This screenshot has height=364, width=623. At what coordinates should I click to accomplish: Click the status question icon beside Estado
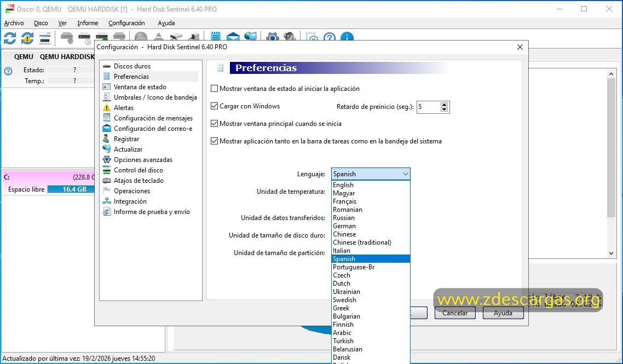click(8, 71)
